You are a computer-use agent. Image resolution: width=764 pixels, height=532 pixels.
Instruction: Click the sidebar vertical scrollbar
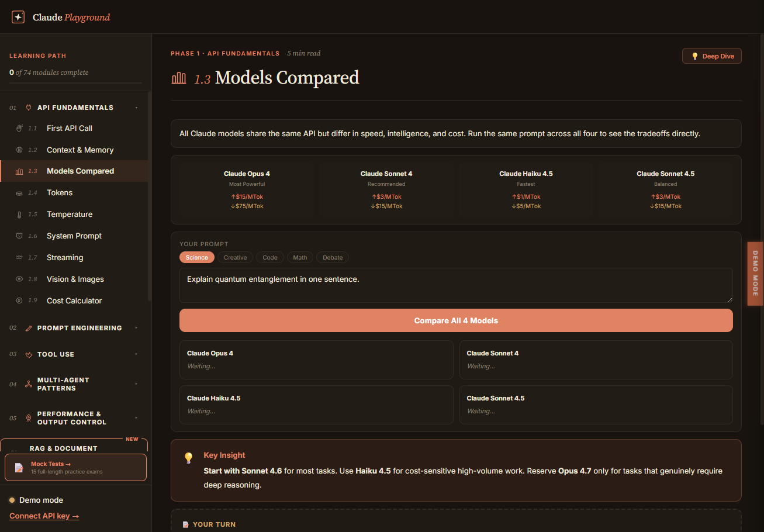tap(150, 196)
